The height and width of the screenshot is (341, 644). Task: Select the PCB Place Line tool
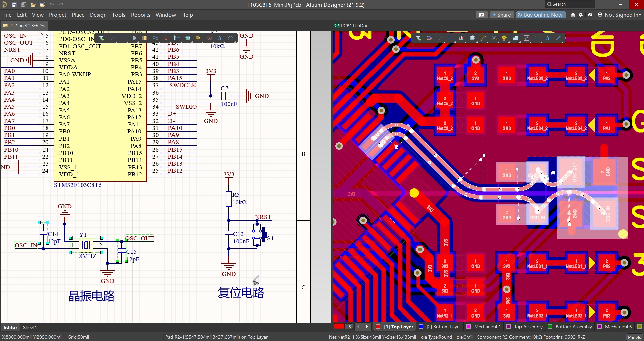tap(558, 38)
